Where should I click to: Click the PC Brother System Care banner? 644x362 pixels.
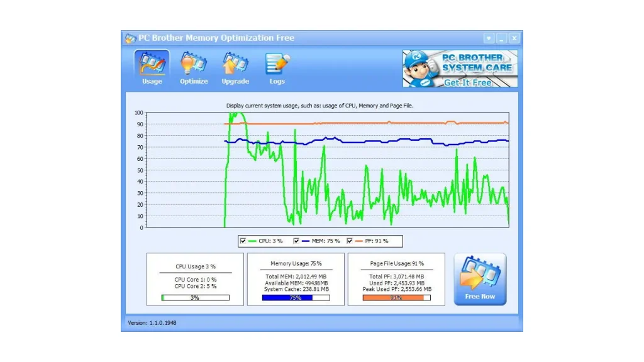click(x=460, y=69)
